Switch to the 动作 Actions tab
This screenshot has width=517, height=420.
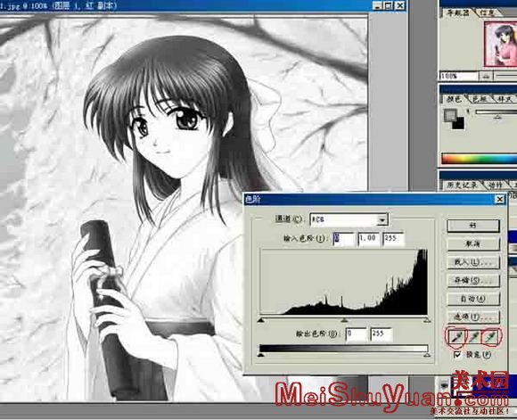pos(495,185)
